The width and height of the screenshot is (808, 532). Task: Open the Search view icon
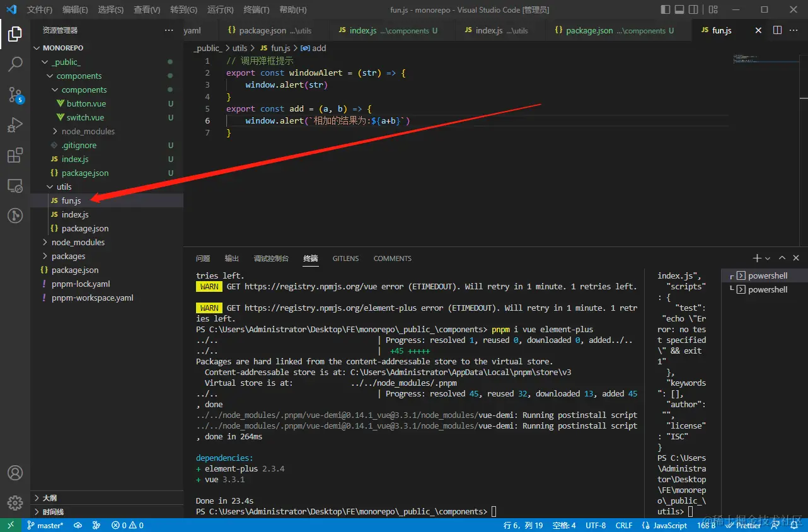pos(15,64)
